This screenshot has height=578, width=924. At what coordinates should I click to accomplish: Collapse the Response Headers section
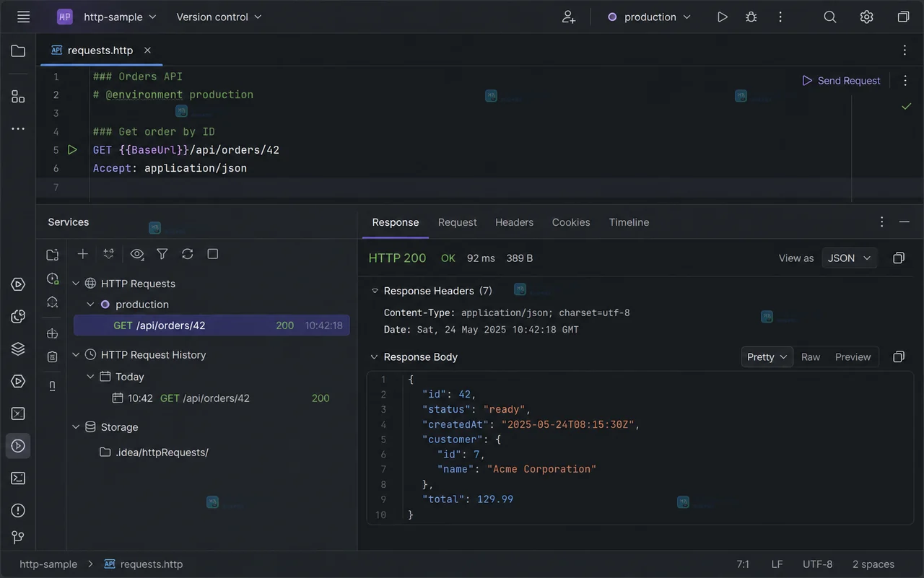tap(375, 291)
